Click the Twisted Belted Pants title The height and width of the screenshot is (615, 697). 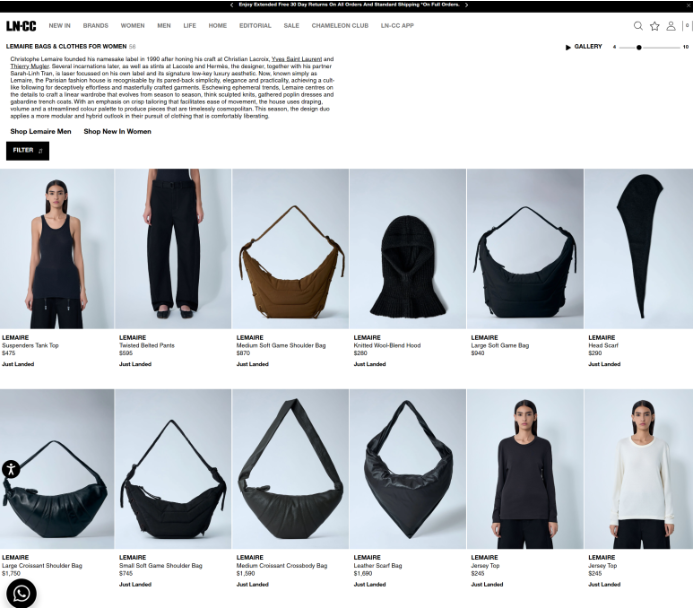tap(147, 345)
